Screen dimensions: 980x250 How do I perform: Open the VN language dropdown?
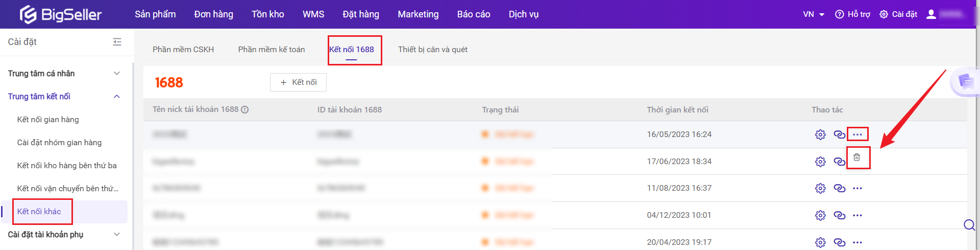814,14
